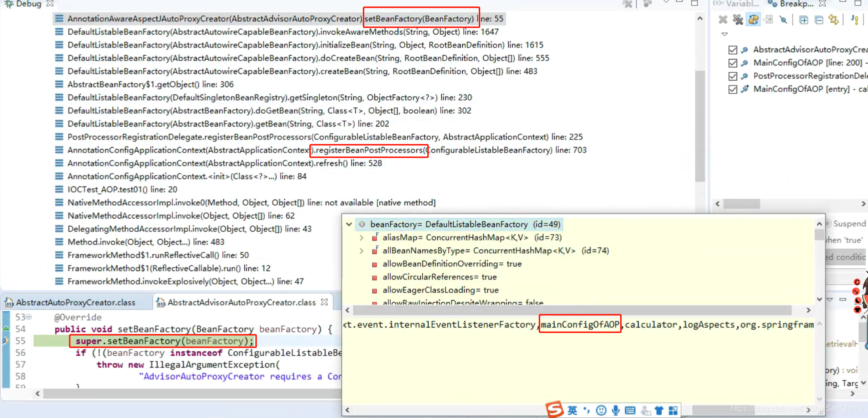Screen dimensions: 868x418
Task: Open Breakpoints view menu triangle
Action: click(725, 34)
